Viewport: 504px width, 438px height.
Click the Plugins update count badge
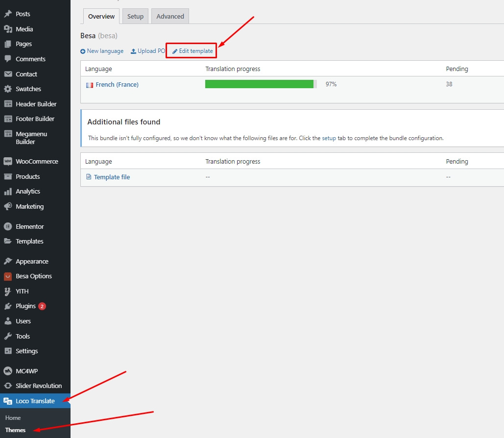pyautogui.click(x=42, y=306)
